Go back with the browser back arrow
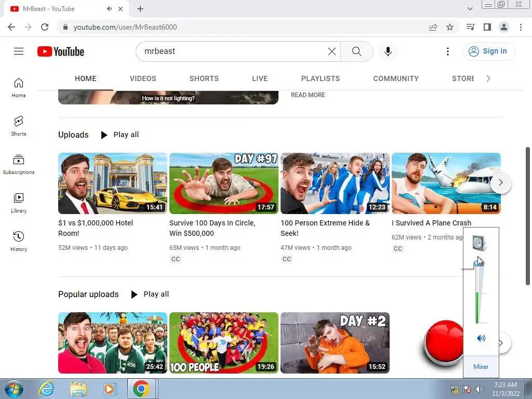Screen dimensions: 532x399 pos(11,27)
